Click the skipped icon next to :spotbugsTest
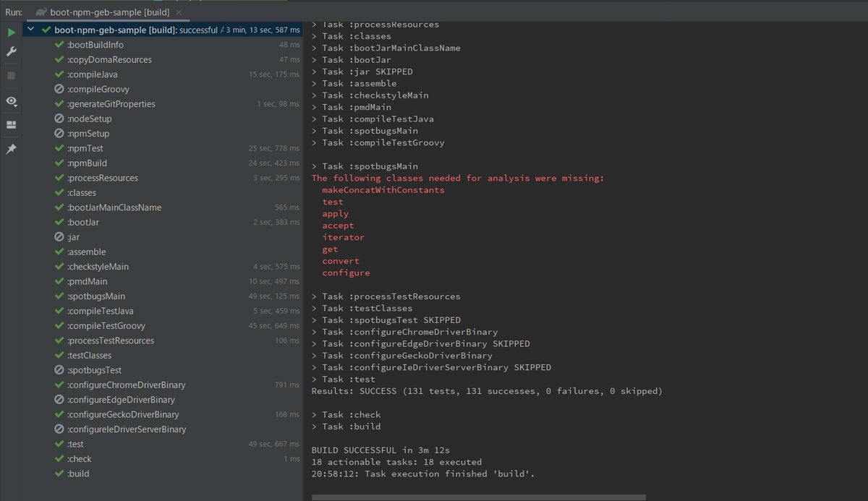This screenshot has width=868, height=501. pos(60,370)
